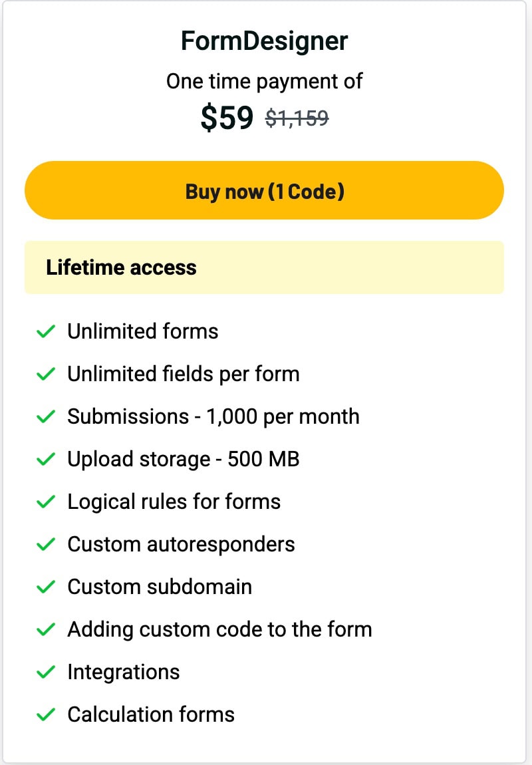
Task: Click the Upload storage - 500 MB text
Action: point(184,459)
